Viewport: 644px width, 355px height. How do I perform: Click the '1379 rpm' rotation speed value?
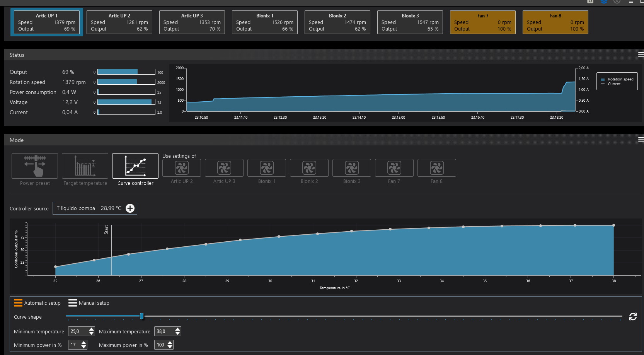tap(74, 82)
